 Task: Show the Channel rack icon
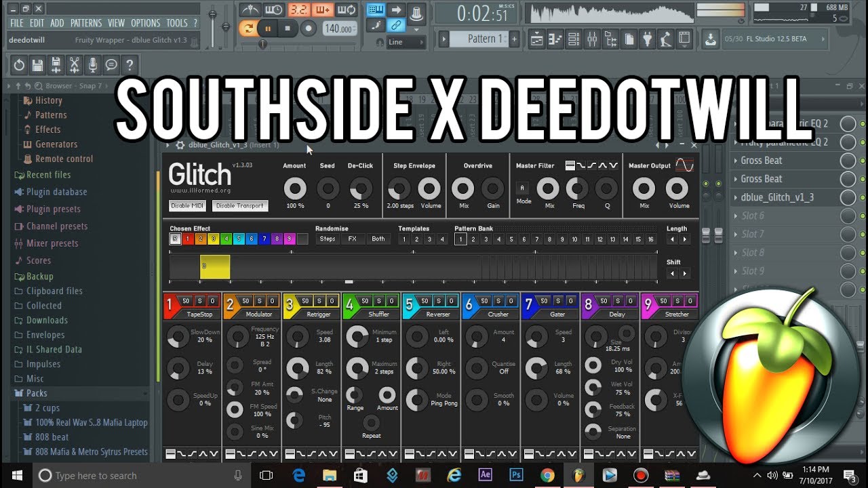(574, 39)
